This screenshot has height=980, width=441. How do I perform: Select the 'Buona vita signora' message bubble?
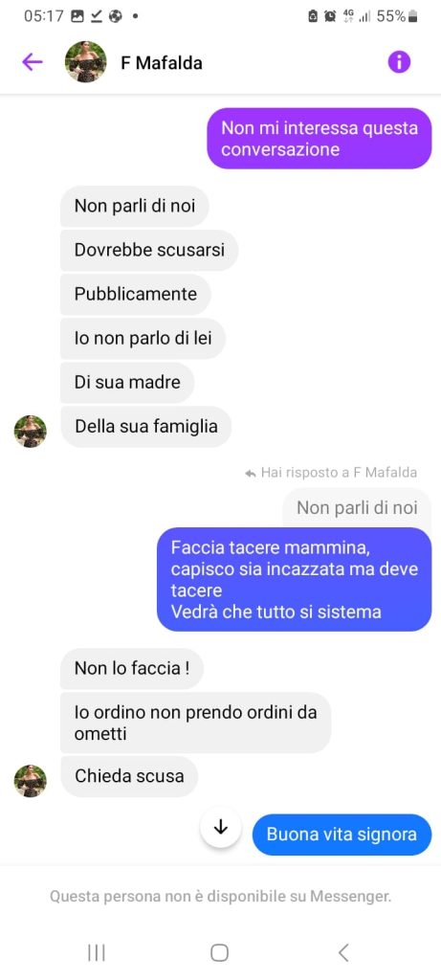[x=342, y=835]
